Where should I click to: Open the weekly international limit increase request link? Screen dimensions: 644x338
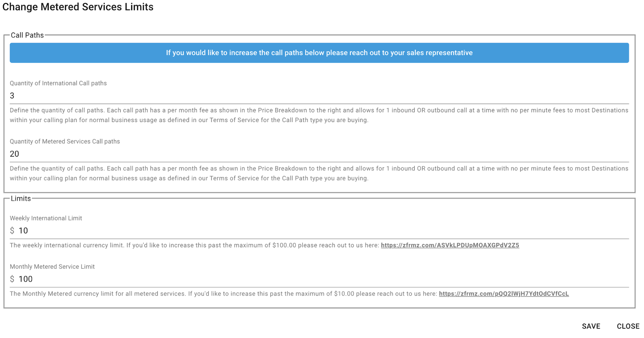click(x=450, y=245)
